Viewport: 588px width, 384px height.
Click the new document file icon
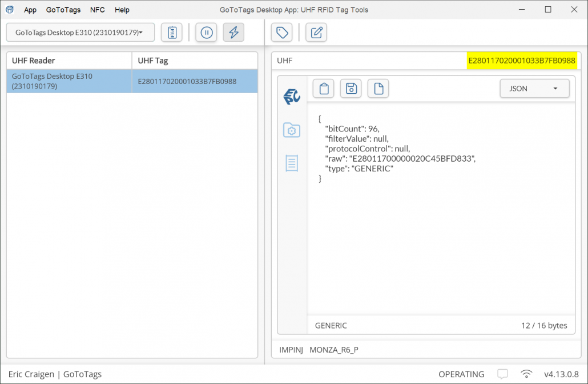point(378,89)
